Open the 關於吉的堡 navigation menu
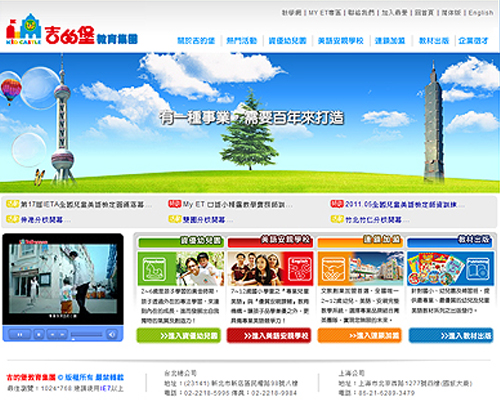This screenshot has width=500, height=400. point(196,41)
